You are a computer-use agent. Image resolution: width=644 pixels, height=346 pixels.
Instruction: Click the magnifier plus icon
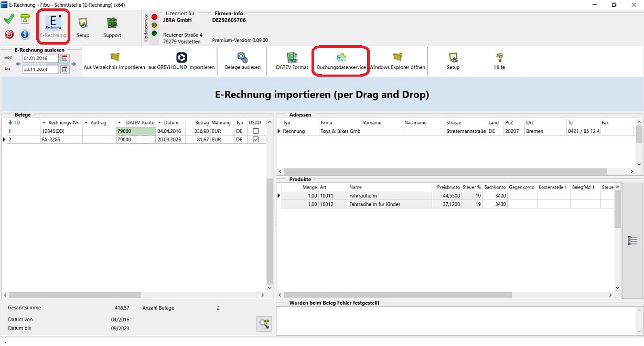[x=264, y=323]
